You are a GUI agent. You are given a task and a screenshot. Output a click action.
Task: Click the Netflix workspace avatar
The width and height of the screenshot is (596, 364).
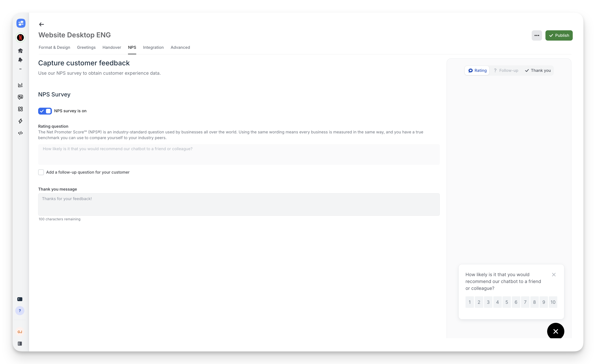[x=20, y=38]
